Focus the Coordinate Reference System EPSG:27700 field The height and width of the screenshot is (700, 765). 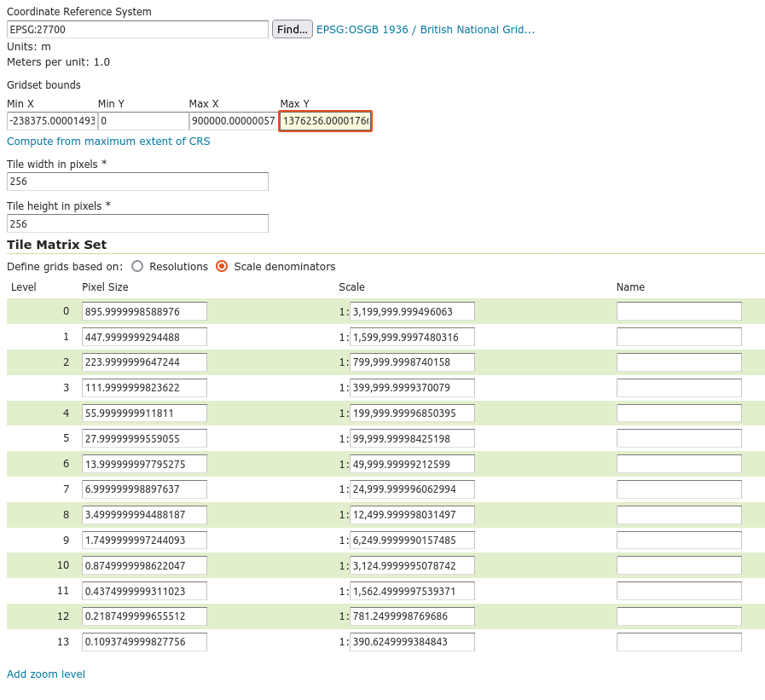tap(137, 29)
